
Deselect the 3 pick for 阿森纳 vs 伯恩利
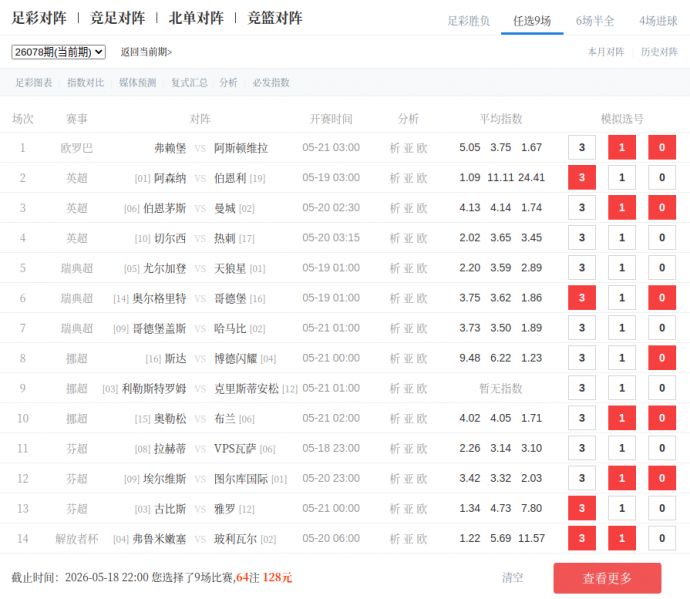[582, 177]
